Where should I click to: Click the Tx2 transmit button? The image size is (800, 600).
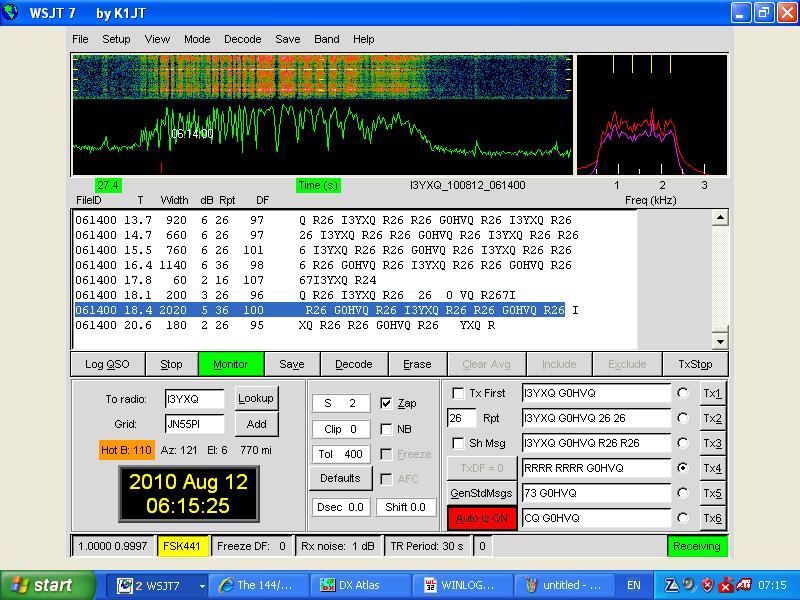pyautogui.click(x=712, y=418)
